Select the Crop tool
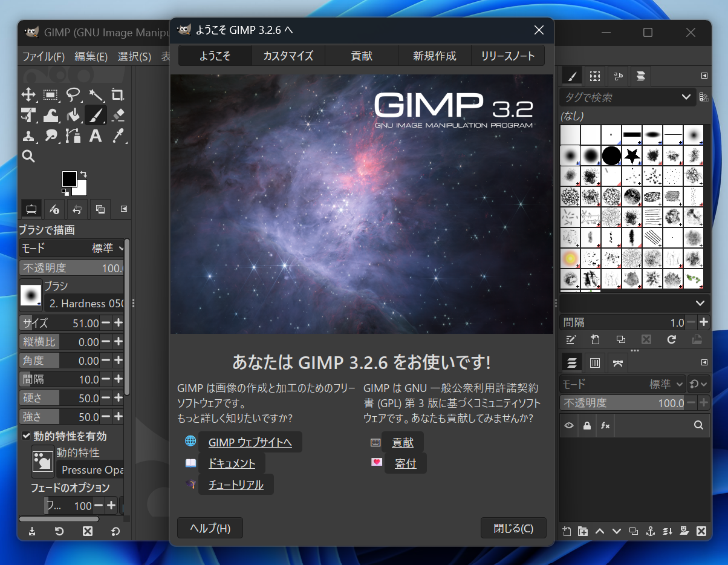 (118, 94)
